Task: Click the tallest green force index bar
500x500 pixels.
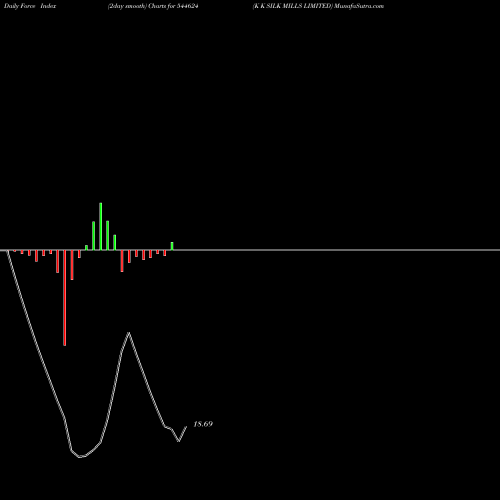Action: 101,226
